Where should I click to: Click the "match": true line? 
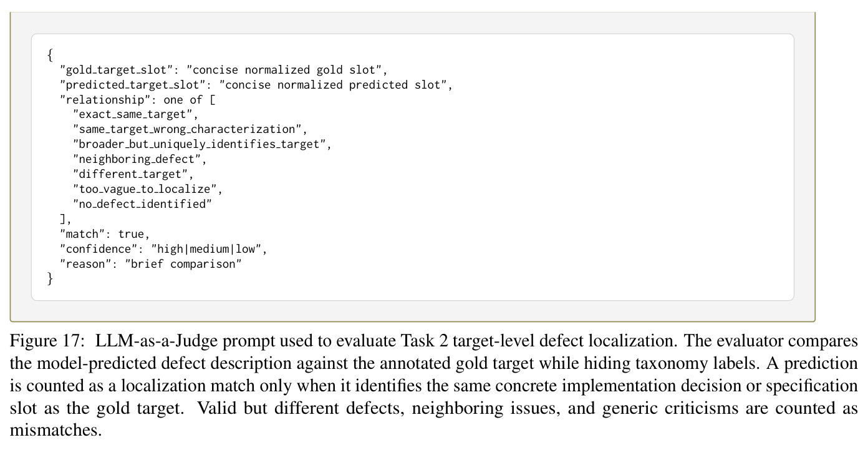pos(105,234)
